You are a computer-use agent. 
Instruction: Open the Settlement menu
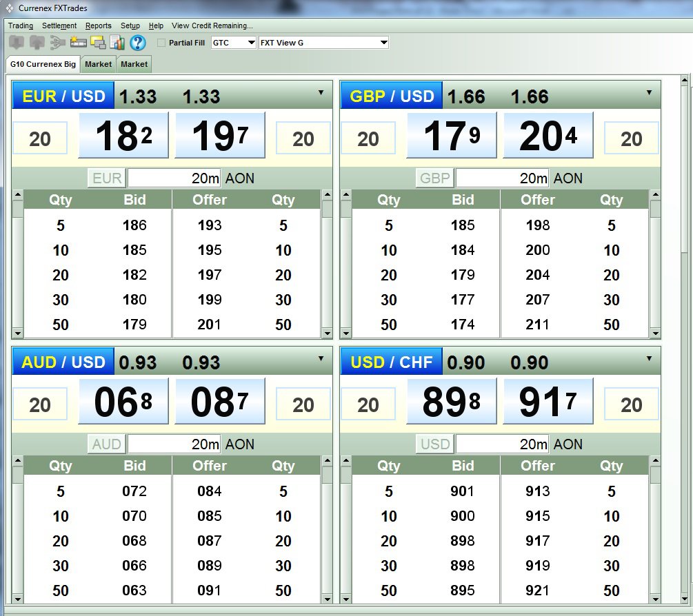point(59,25)
